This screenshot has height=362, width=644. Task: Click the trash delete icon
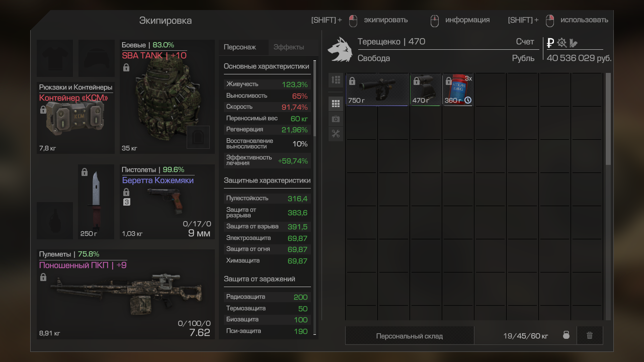pos(590,335)
